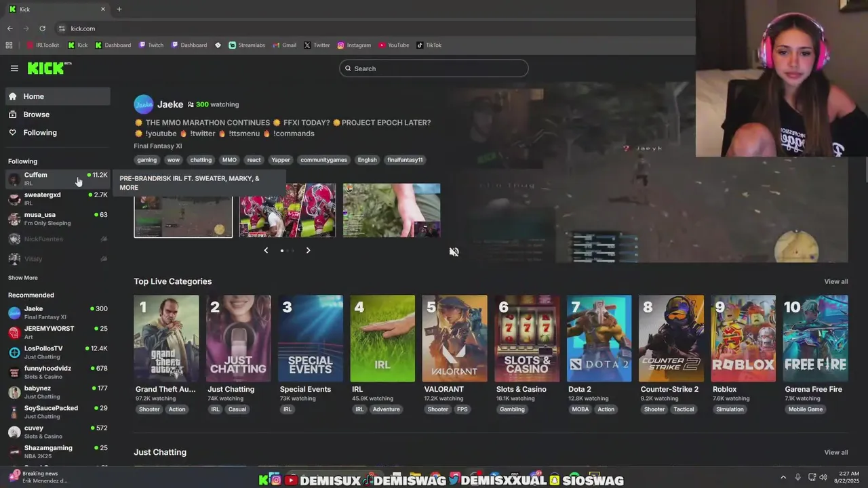Open the Grand Theft Auto category card
868x488 pixels.
[166, 338]
